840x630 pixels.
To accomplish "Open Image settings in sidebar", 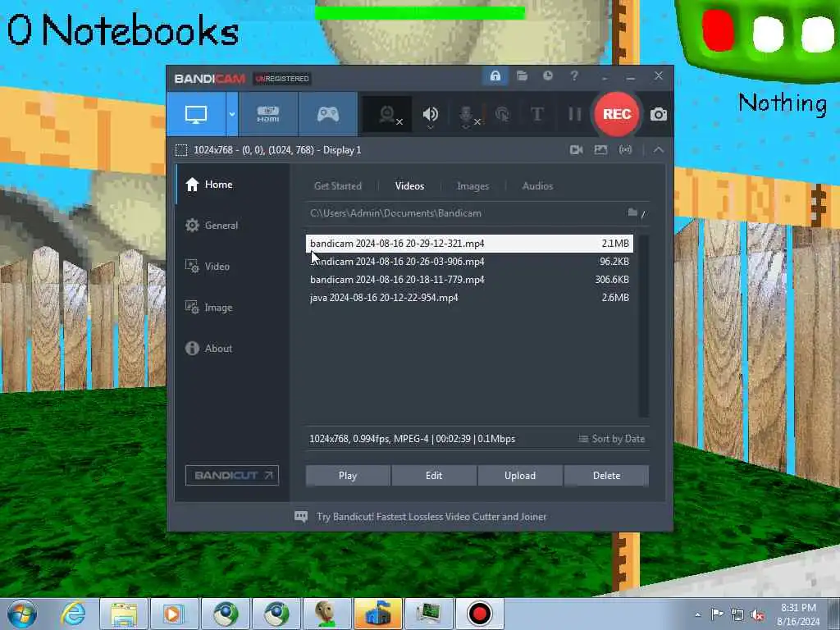I will point(232,308).
